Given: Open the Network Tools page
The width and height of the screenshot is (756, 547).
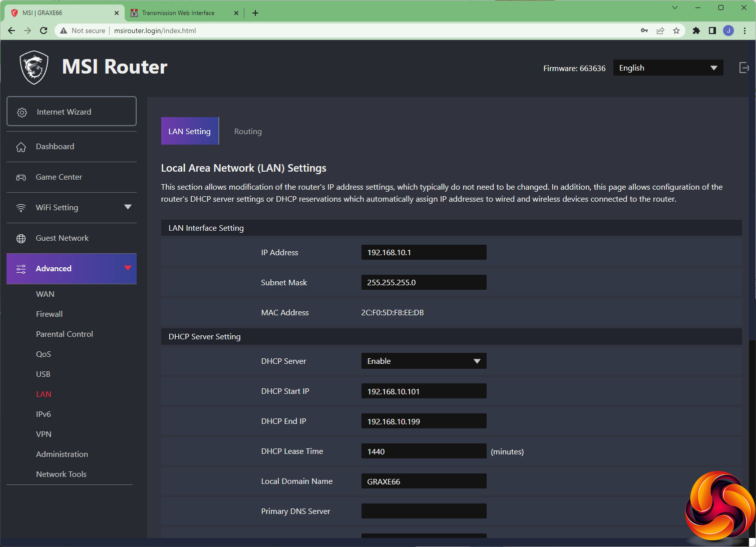Looking at the screenshot, I should [61, 474].
